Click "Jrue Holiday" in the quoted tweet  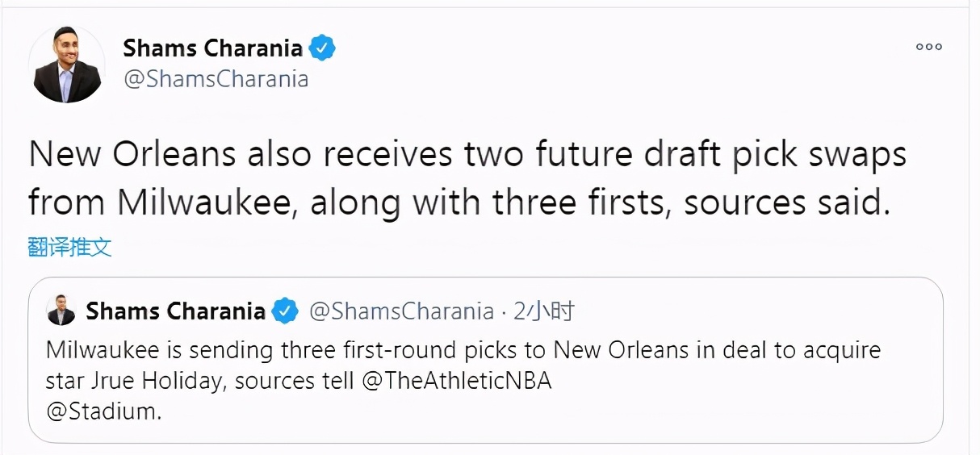coord(168,381)
